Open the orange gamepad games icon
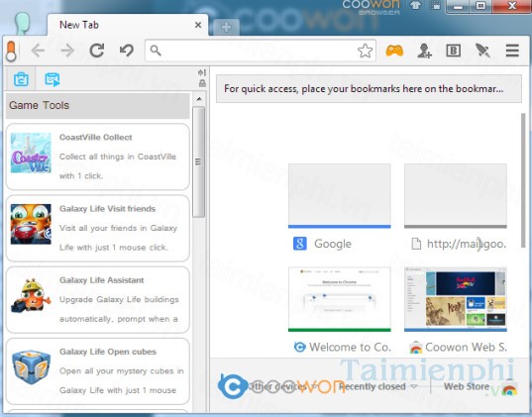532x417 pixels. click(x=394, y=51)
